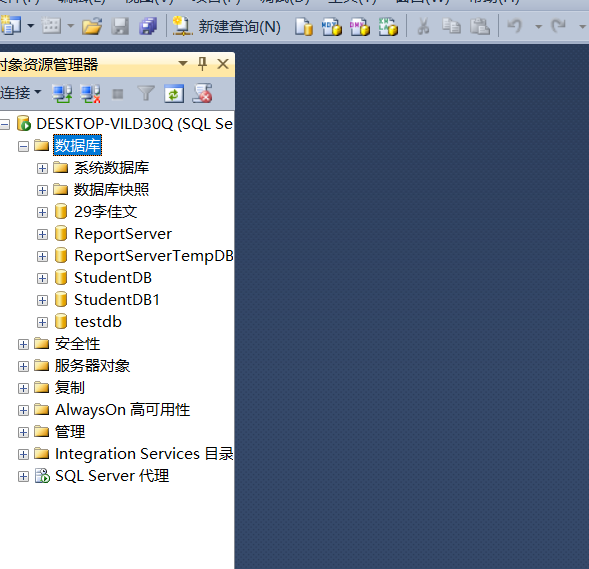589x569 pixels.
Task: Select the 复制 folder
Action: 70,388
